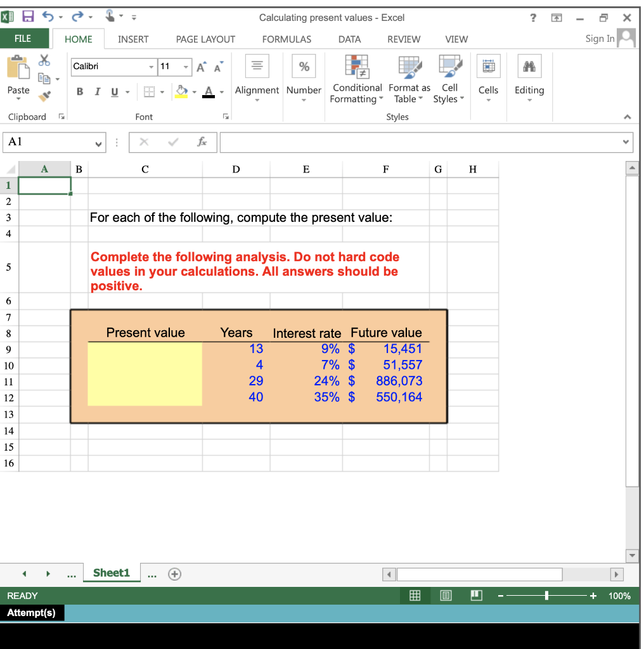Switch to the FORMULAS ribbon tab
The image size is (644, 649).
[287, 39]
